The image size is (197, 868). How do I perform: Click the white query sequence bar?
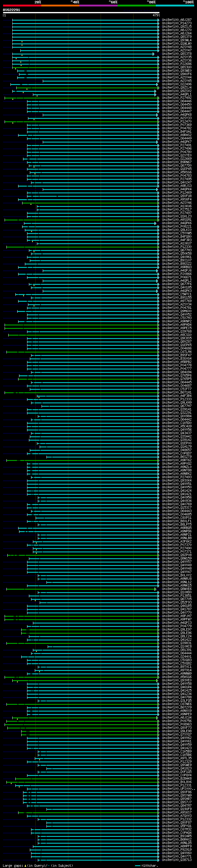pos(81,12)
